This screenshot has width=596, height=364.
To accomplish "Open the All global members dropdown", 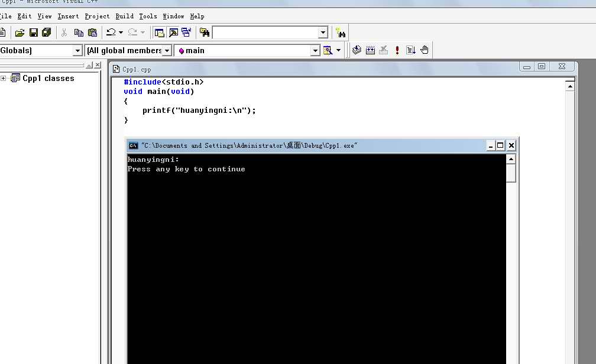I will click(167, 51).
